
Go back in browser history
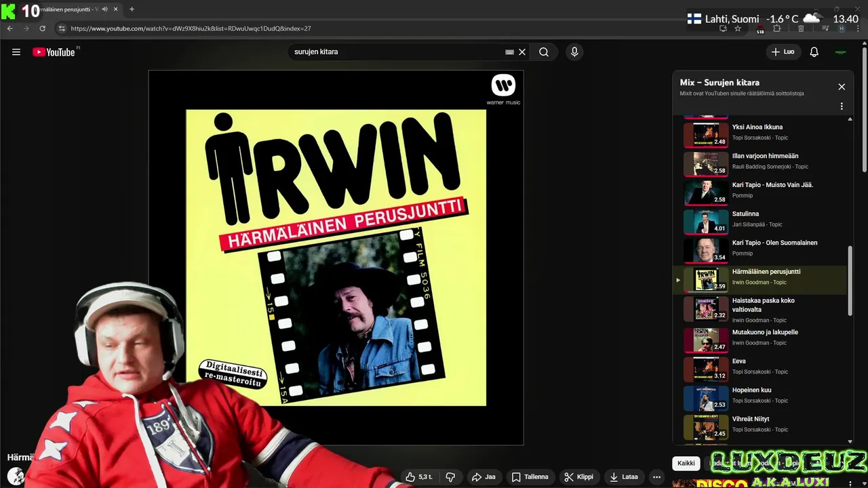tap(9, 28)
